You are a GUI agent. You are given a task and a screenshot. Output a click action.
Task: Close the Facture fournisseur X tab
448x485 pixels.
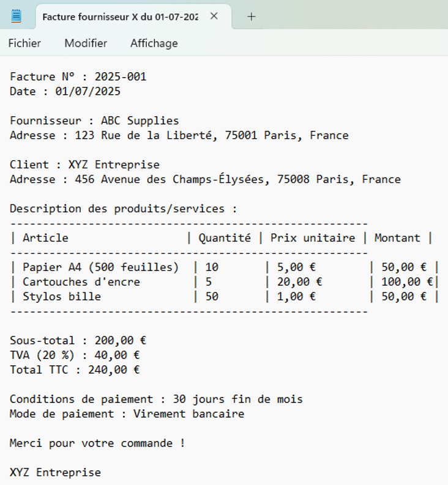[x=214, y=17]
